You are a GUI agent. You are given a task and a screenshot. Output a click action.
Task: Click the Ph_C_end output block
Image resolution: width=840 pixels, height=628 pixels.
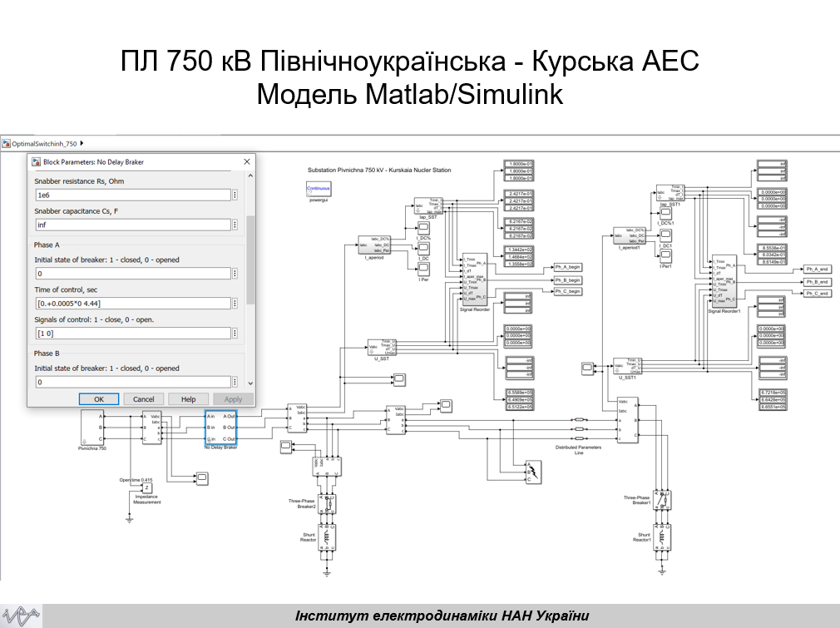pos(818,293)
